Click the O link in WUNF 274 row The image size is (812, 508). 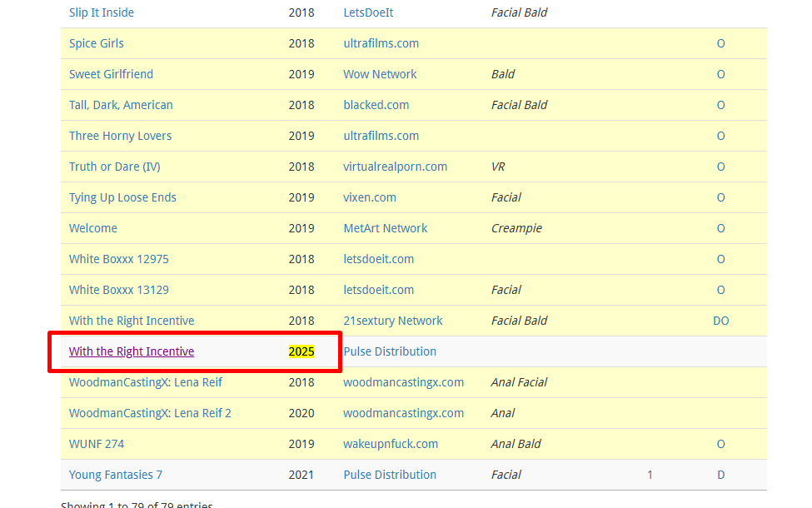pyautogui.click(x=721, y=444)
